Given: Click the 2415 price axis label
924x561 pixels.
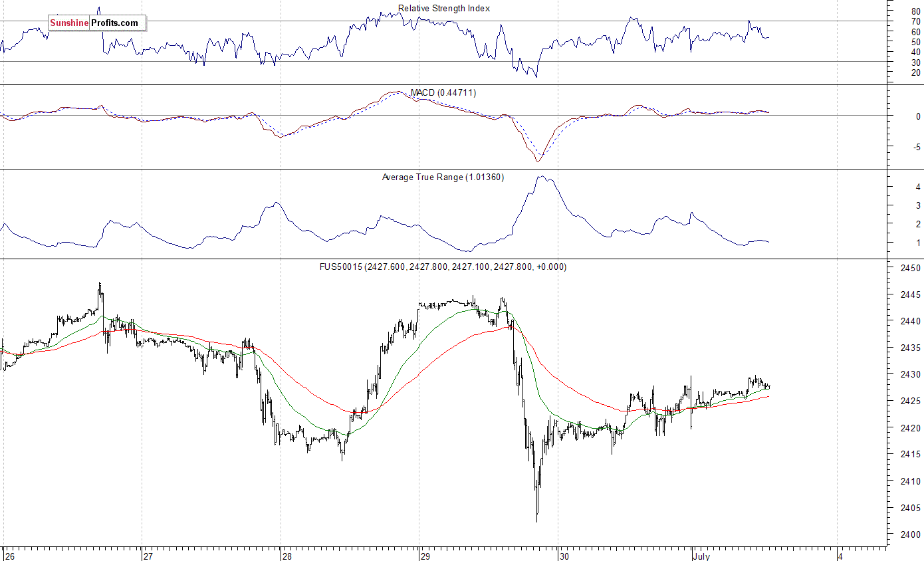Looking at the screenshot, I should click(911, 454).
